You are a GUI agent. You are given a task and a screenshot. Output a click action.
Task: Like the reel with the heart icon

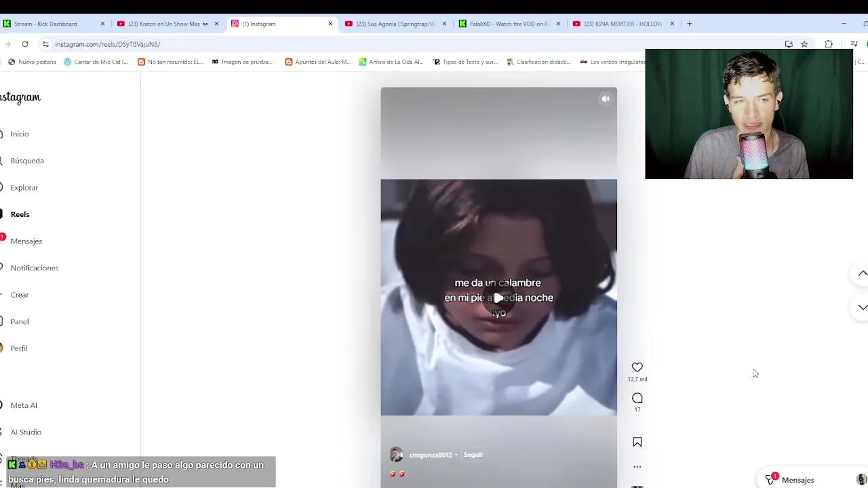point(637,367)
